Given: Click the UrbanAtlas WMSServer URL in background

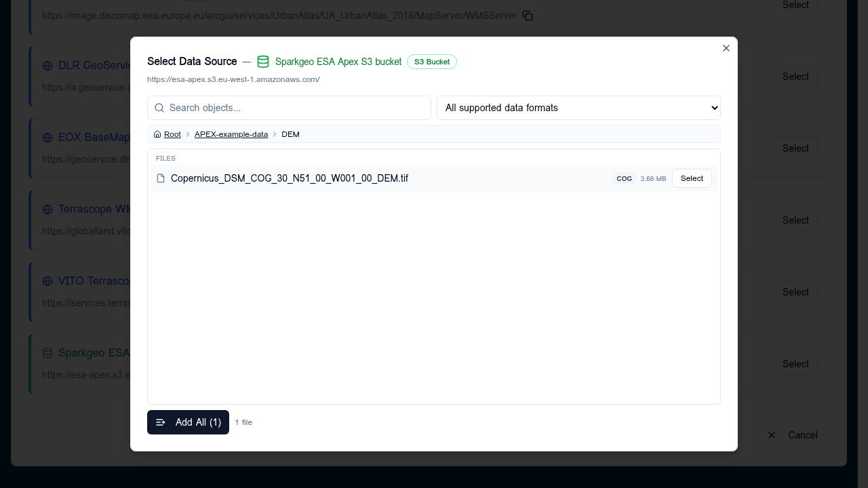Looking at the screenshot, I should coord(279,16).
